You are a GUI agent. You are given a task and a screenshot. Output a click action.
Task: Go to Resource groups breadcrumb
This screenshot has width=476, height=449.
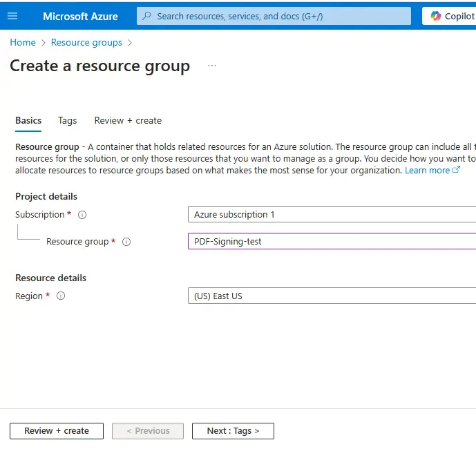pos(86,43)
